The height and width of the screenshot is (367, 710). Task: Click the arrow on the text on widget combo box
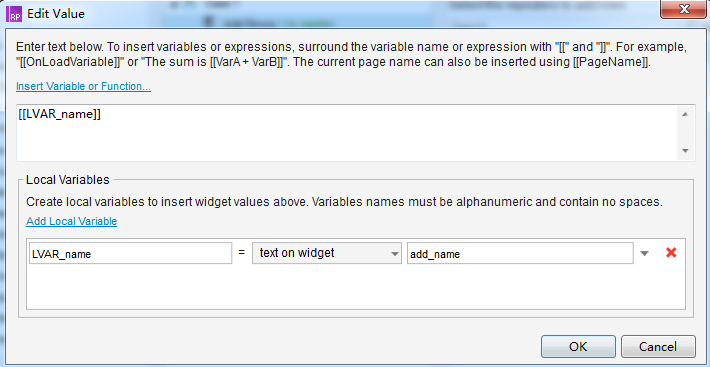(394, 254)
